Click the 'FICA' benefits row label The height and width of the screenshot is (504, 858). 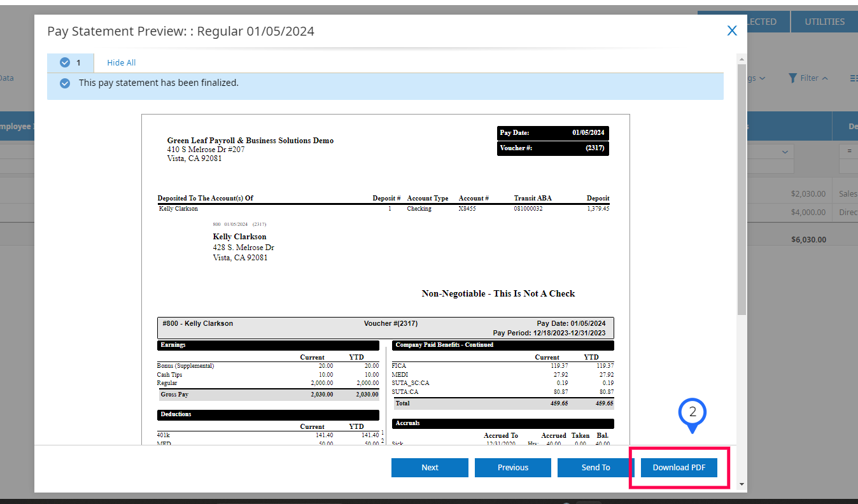399,366
